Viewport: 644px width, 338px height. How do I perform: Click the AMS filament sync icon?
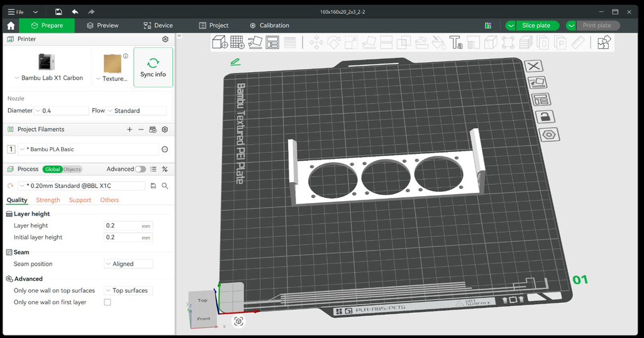pyautogui.click(x=153, y=129)
